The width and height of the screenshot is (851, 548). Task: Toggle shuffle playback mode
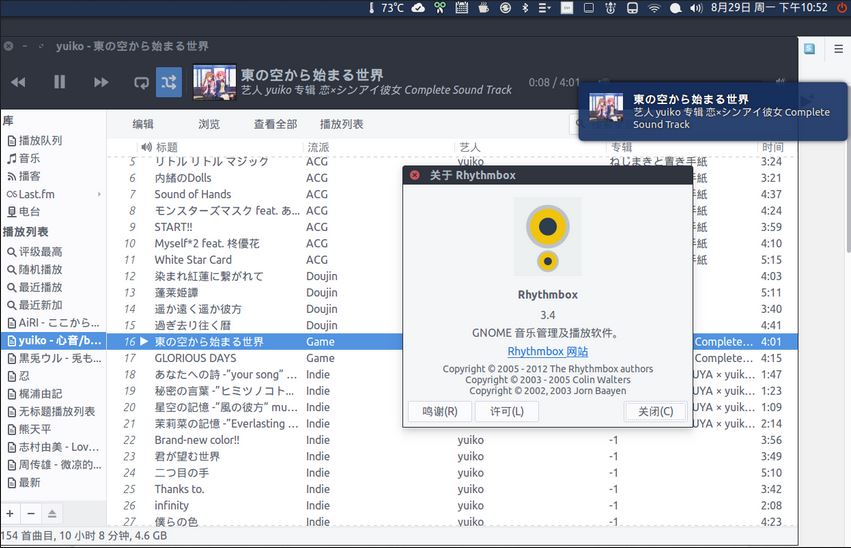pos(169,82)
